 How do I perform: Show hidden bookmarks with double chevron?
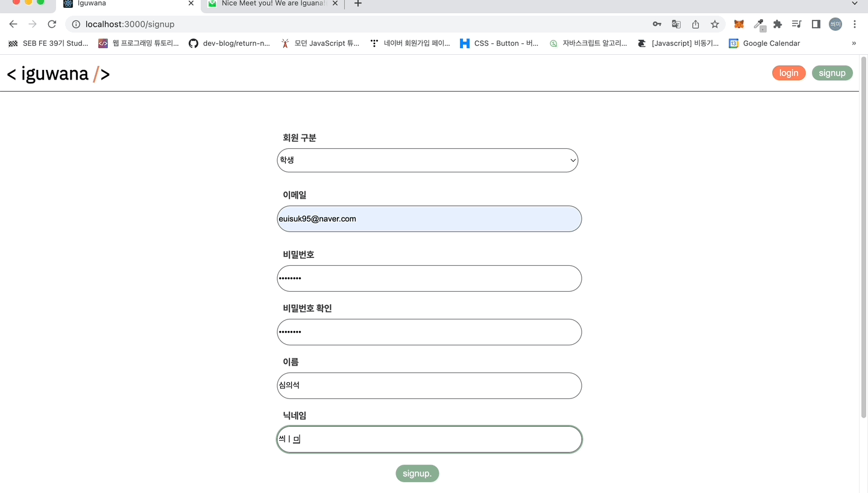[x=854, y=43]
